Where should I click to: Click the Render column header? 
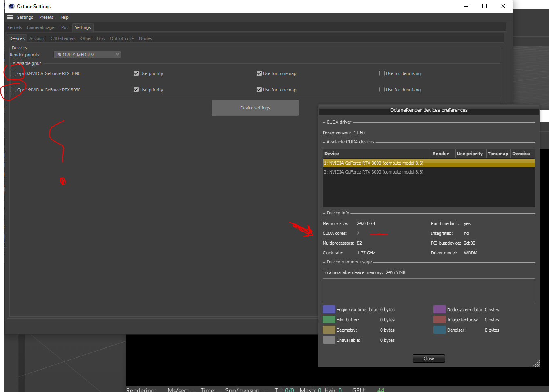click(443, 154)
